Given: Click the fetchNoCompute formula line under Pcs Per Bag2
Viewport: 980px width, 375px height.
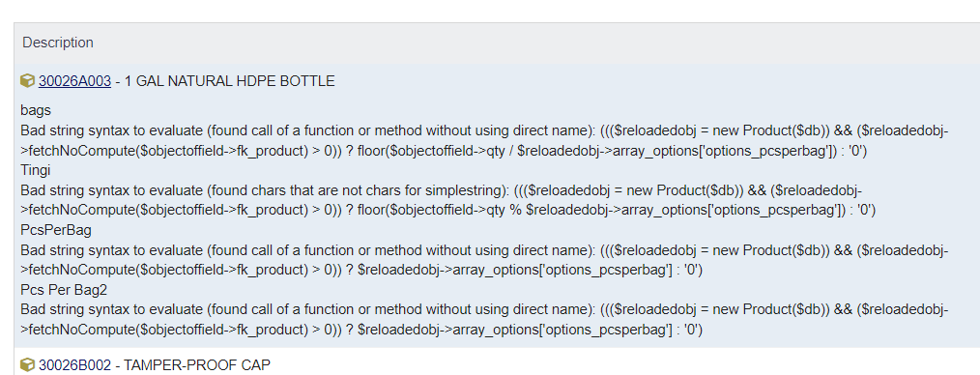Looking at the screenshot, I should pos(361,330).
